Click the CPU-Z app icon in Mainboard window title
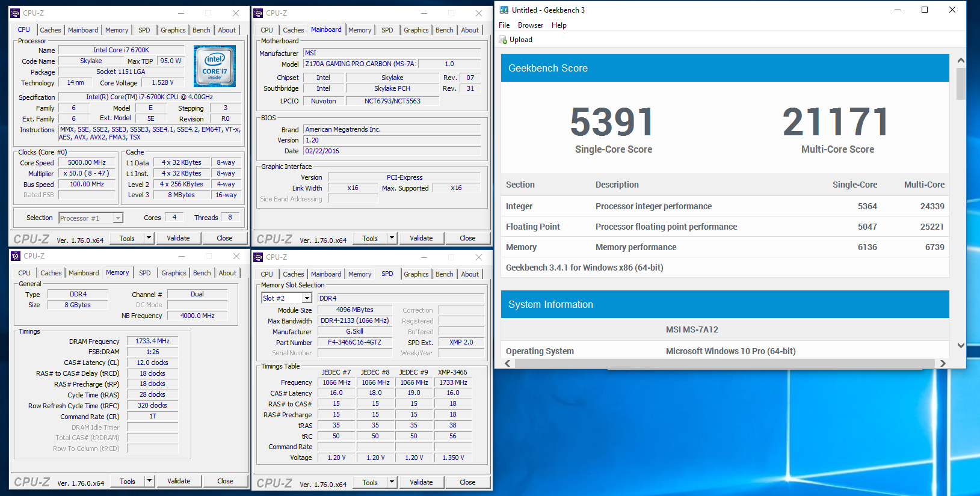 tap(259, 13)
